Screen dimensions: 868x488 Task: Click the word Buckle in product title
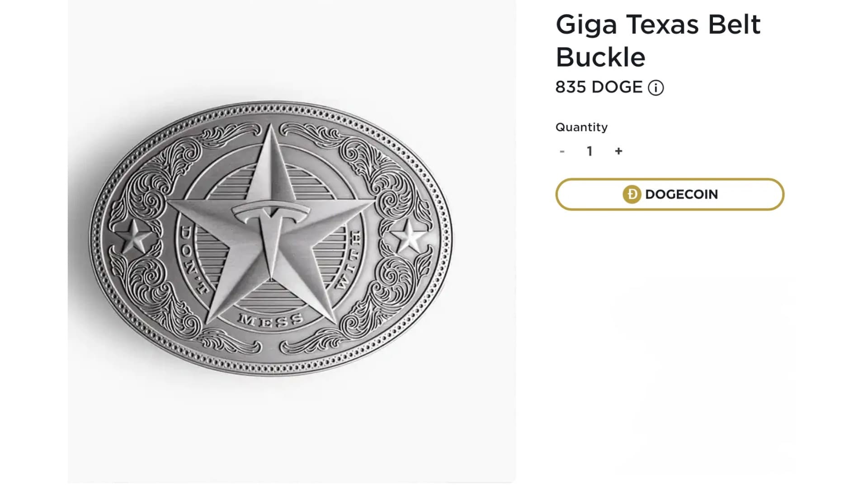(x=600, y=57)
